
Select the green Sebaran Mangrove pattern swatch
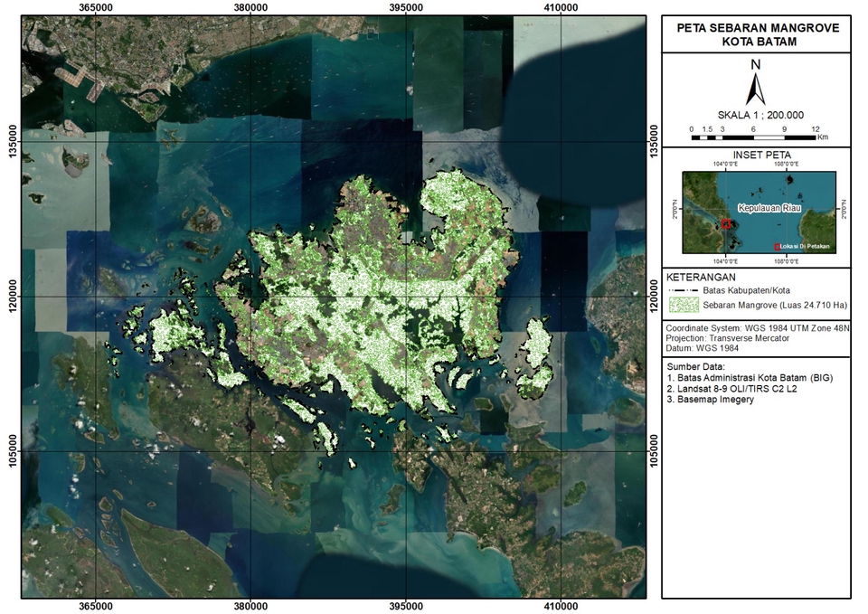(x=684, y=305)
